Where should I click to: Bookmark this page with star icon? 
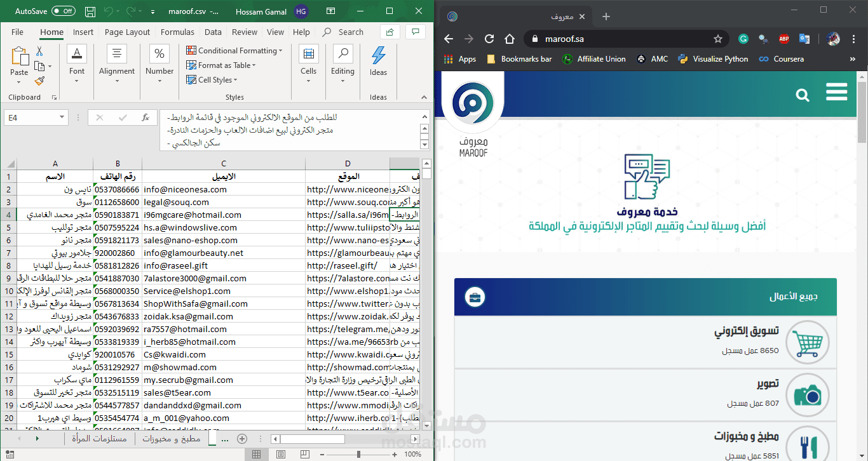point(718,39)
